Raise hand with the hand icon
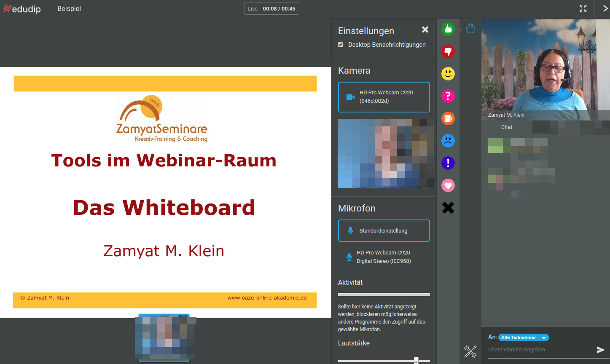Image resolution: width=610 pixels, height=364 pixels. (x=470, y=29)
